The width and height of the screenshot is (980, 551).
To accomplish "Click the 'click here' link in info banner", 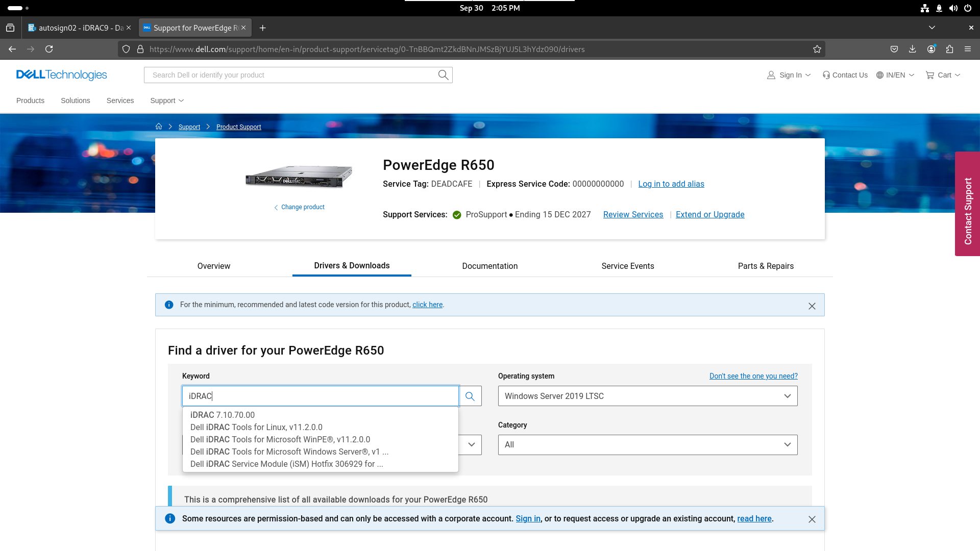I will coord(427,305).
